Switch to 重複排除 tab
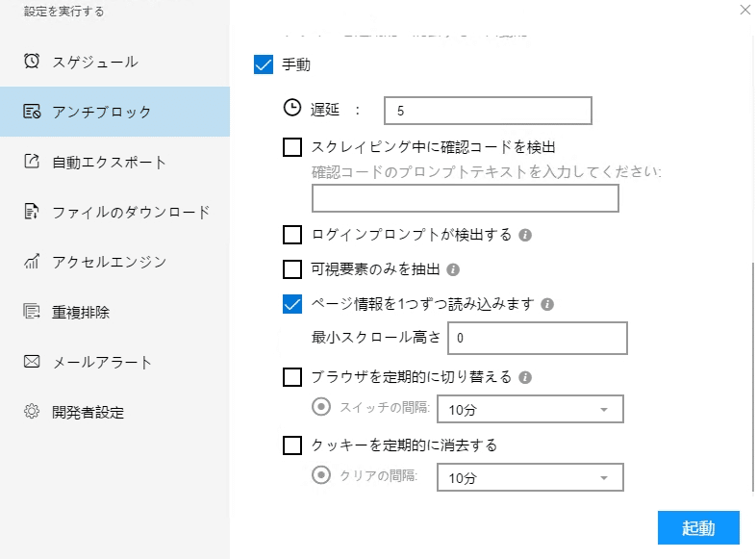Image resolution: width=756 pixels, height=559 pixels. (81, 312)
